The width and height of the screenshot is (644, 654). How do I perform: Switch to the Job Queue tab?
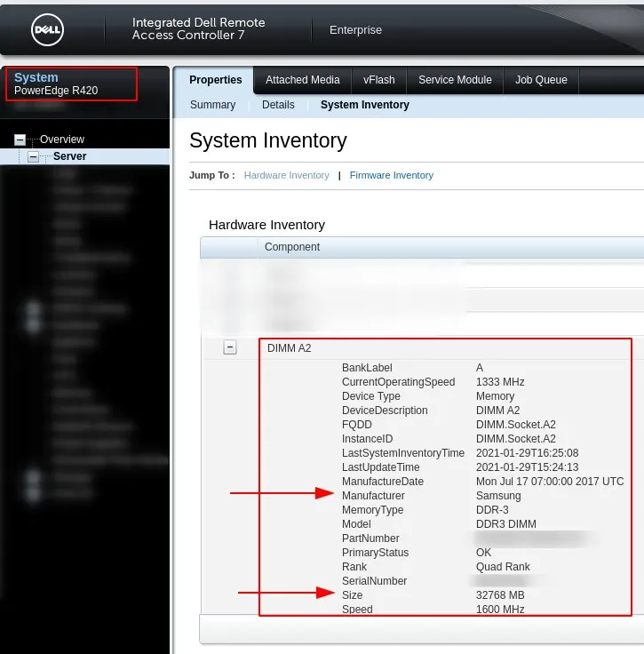(x=541, y=80)
